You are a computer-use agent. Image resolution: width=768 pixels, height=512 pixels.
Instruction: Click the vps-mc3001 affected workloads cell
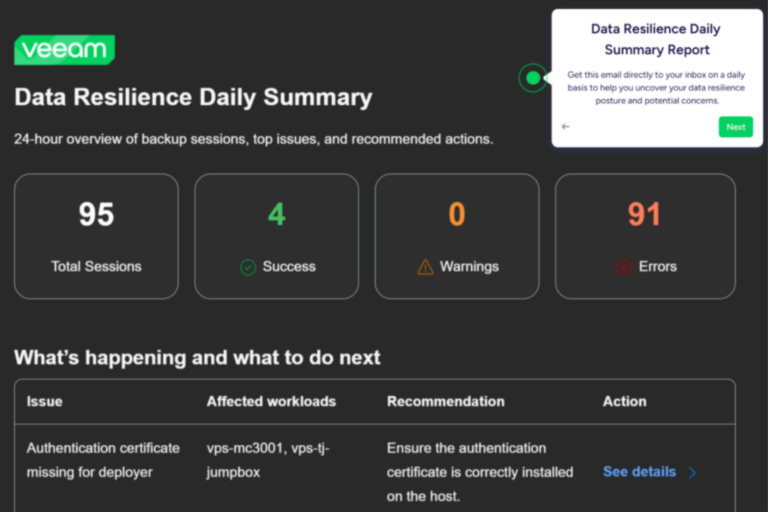pos(268,460)
